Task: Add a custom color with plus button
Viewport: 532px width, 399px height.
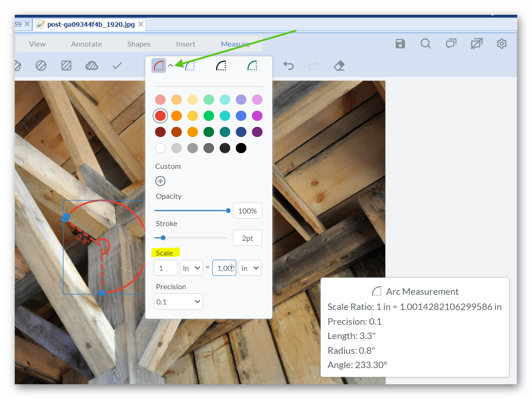Action: click(161, 181)
